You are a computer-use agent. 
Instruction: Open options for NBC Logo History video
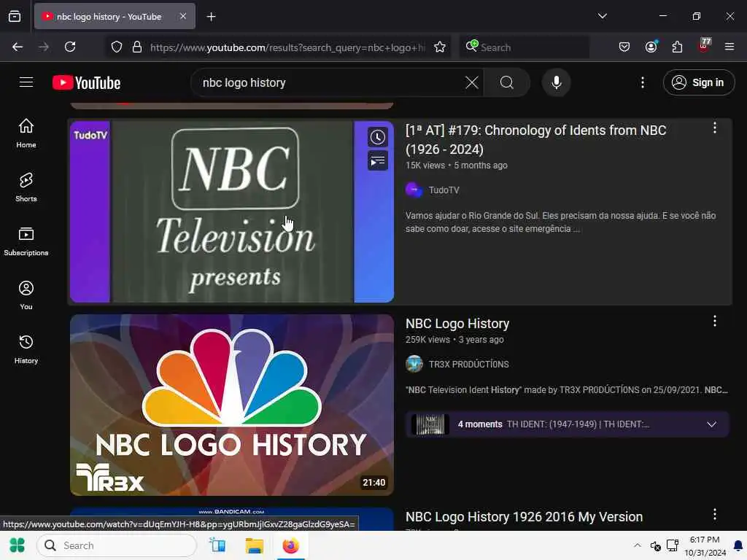coord(715,321)
